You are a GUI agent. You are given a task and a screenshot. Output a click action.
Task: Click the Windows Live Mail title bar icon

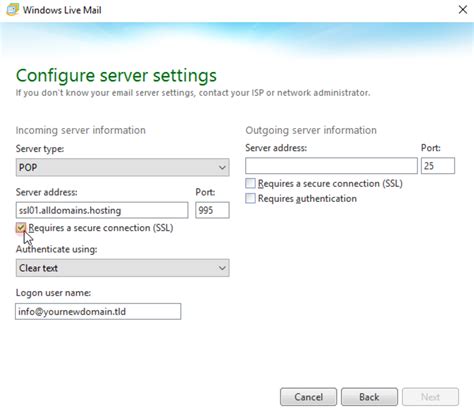pyautogui.click(x=12, y=10)
